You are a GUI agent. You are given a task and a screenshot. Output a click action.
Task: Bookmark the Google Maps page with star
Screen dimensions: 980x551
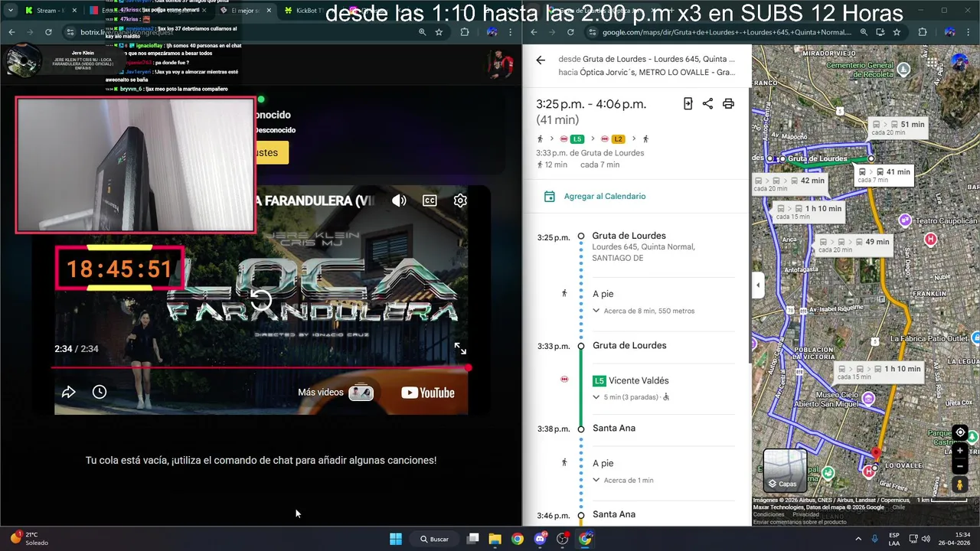(897, 32)
